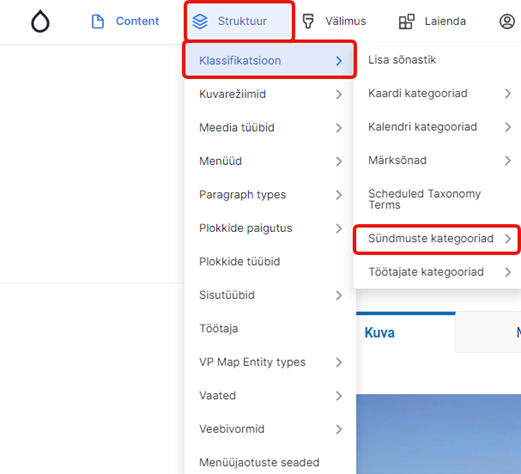The height and width of the screenshot is (474, 521).
Task: Click the Välimus paintbrush icon
Action: pyautogui.click(x=308, y=21)
